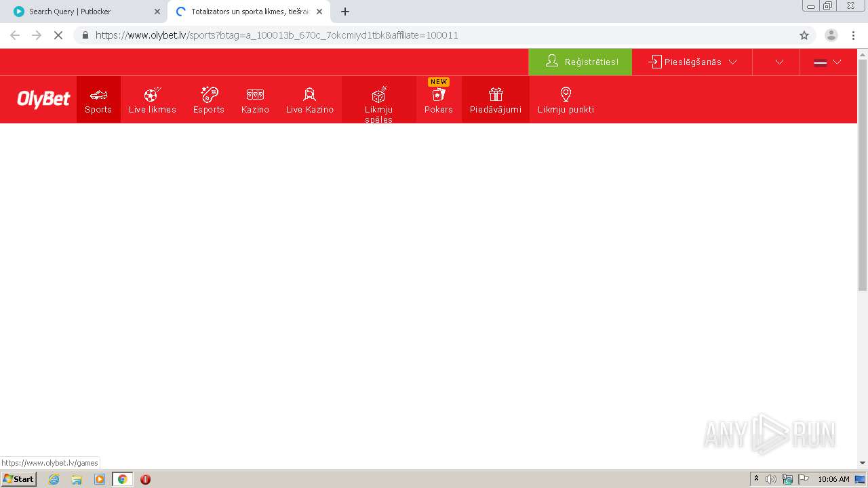Open the volume speaker tray icon
Viewport: 868px width, 488px height.
click(770, 479)
